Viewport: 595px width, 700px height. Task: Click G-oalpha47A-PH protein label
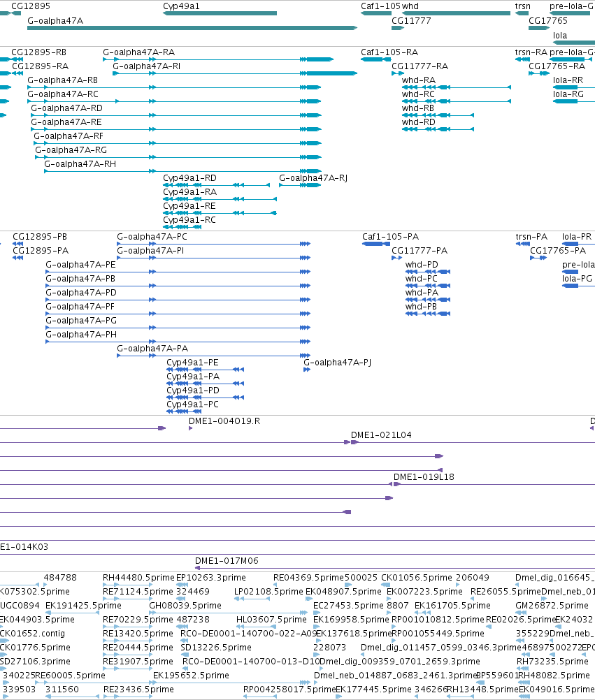[x=81, y=335]
